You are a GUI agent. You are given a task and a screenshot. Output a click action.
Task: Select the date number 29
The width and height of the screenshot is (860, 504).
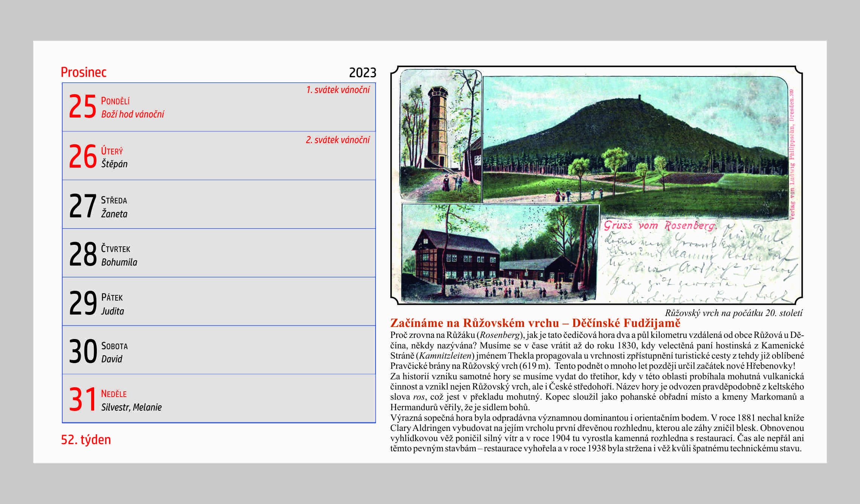[x=82, y=303]
